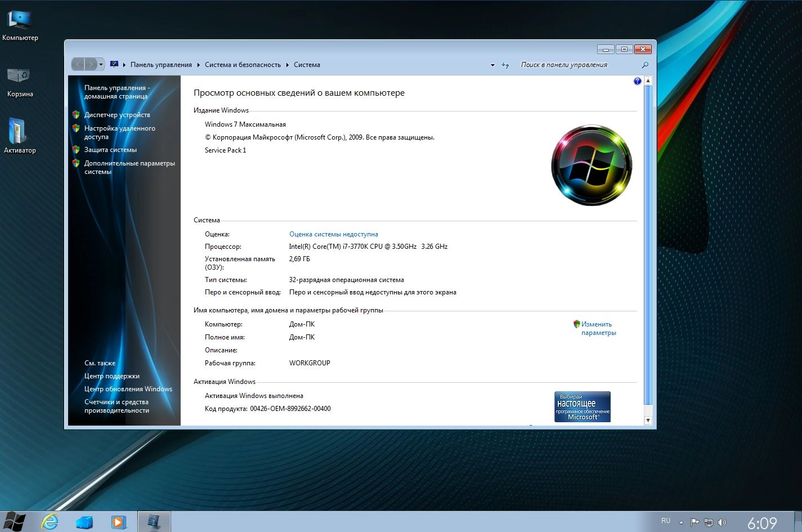Launch Internet Explorer from taskbar
This screenshot has height=532, width=802.
pyautogui.click(x=50, y=522)
